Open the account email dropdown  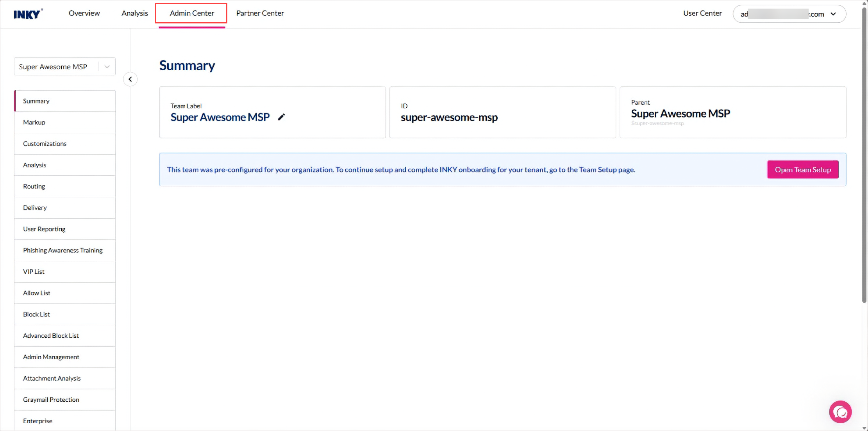click(x=789, y=14)
